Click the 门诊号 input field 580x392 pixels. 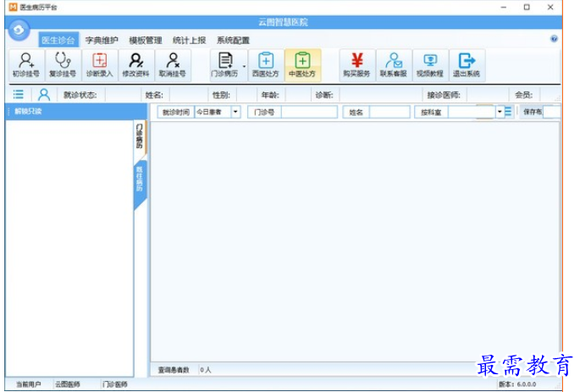309,112
